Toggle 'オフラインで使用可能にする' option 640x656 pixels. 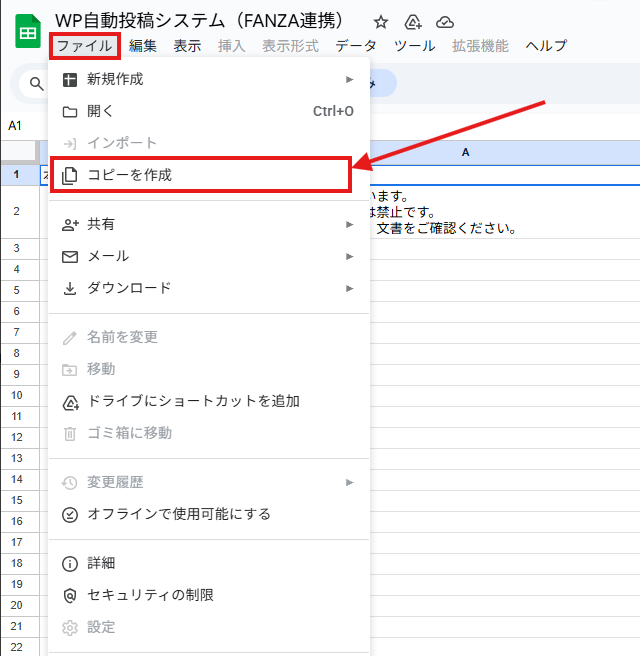179,514
